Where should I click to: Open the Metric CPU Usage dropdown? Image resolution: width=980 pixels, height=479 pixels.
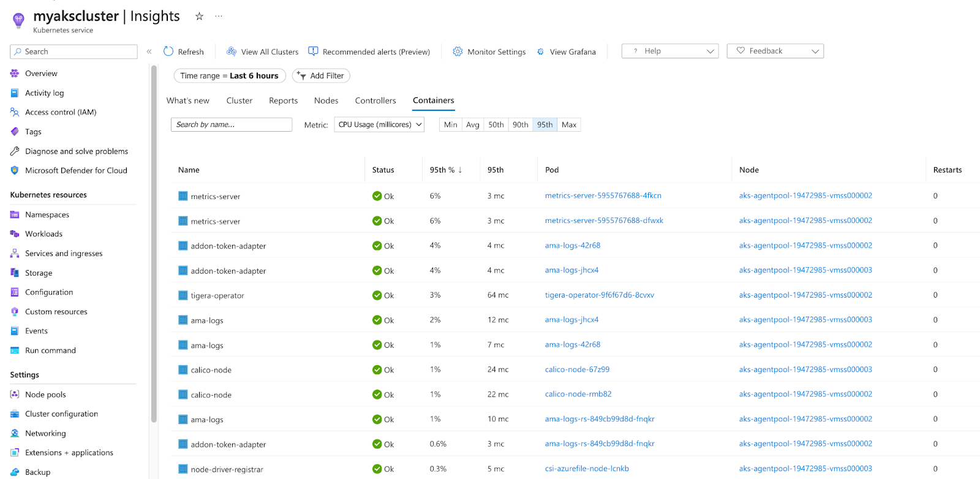[379, 125]
